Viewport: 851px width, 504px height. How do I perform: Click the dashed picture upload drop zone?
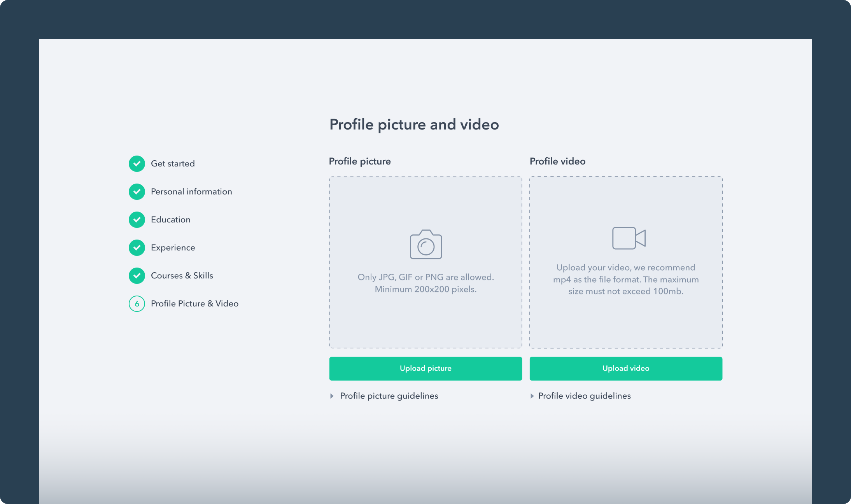425,262
